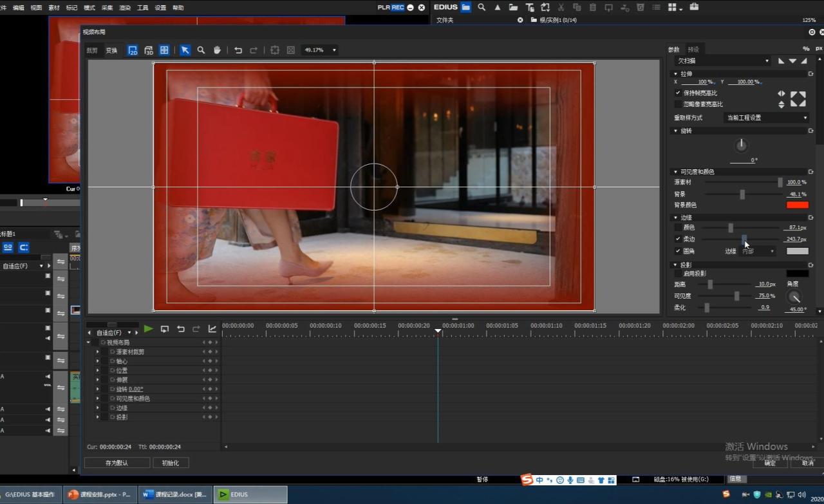Click the loop playback icon
Image resolution: width=824 pixels, height=504 pixels.
coord(165,329)
